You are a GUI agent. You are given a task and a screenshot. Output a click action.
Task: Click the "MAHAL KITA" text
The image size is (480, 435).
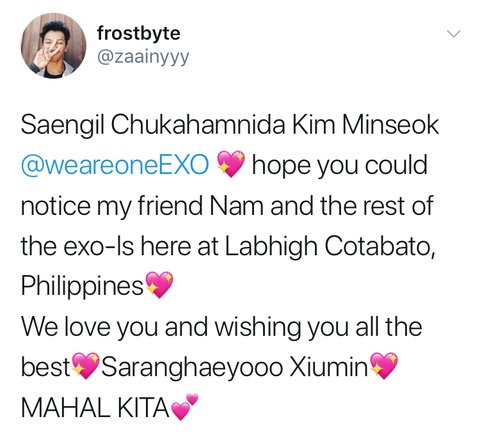(95, 408)
